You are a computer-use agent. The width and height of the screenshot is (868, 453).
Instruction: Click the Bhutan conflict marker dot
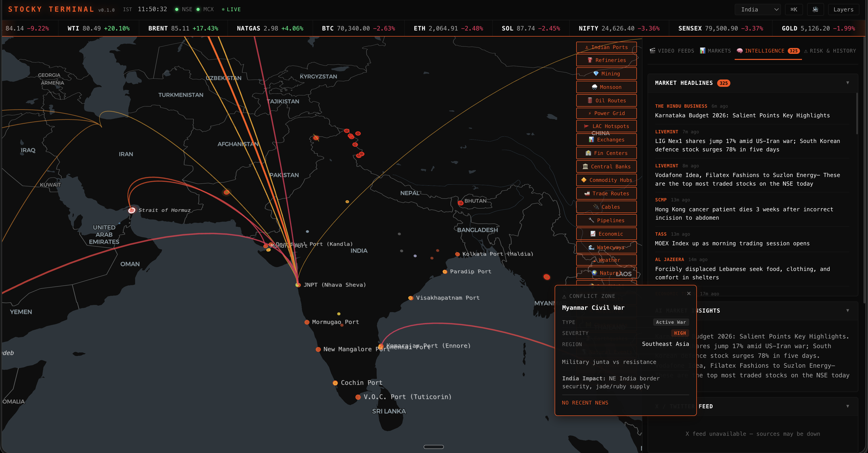(460, 203)
